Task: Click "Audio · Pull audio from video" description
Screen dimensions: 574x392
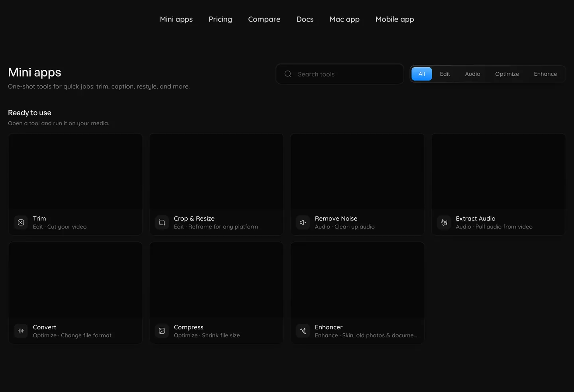Action: coord(494,227)
